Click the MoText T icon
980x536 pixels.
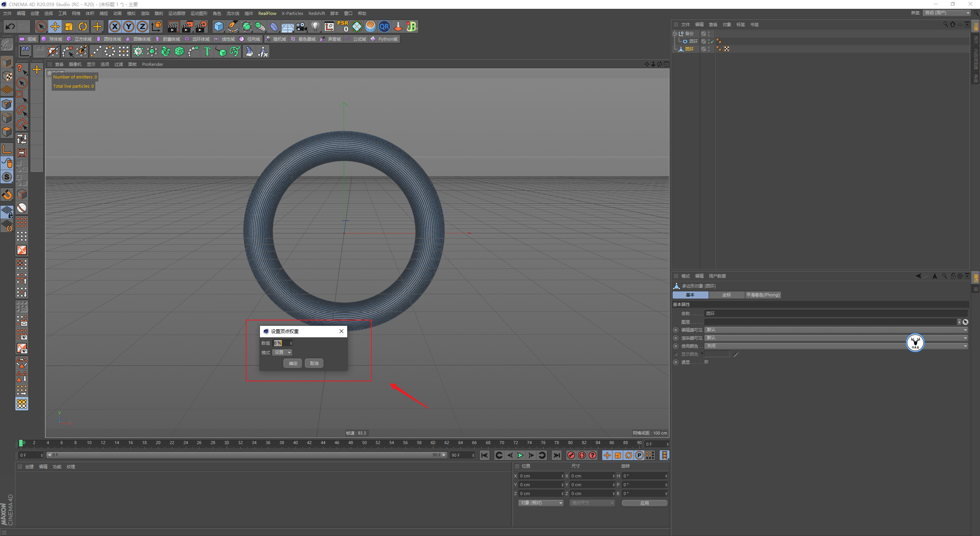click(207, 51)
